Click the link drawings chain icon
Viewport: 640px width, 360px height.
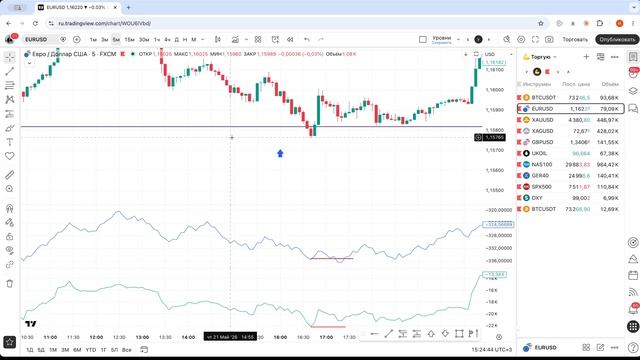pyautogui.click(x=10, y=265)
